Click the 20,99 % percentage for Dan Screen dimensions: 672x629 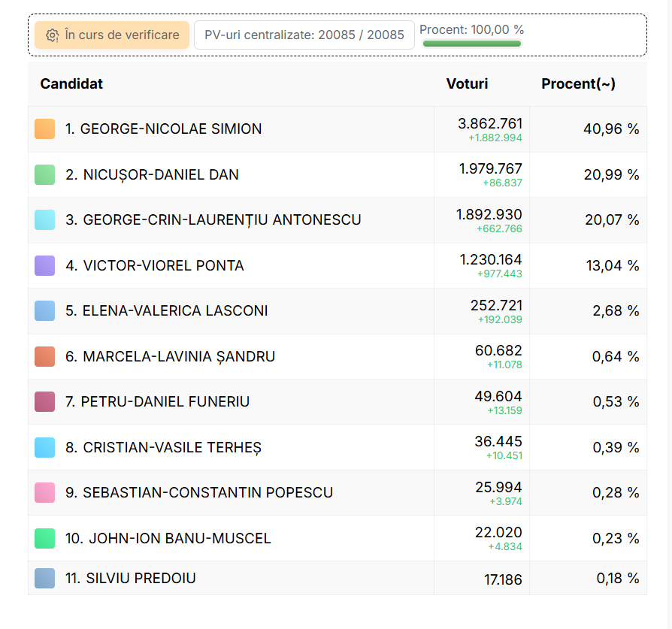[612, 175]
